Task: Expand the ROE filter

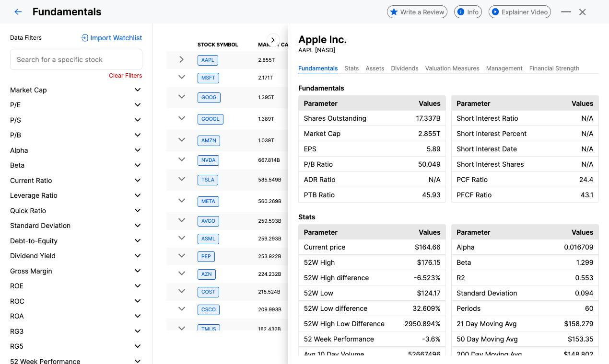Action: (x=76, y=286)
